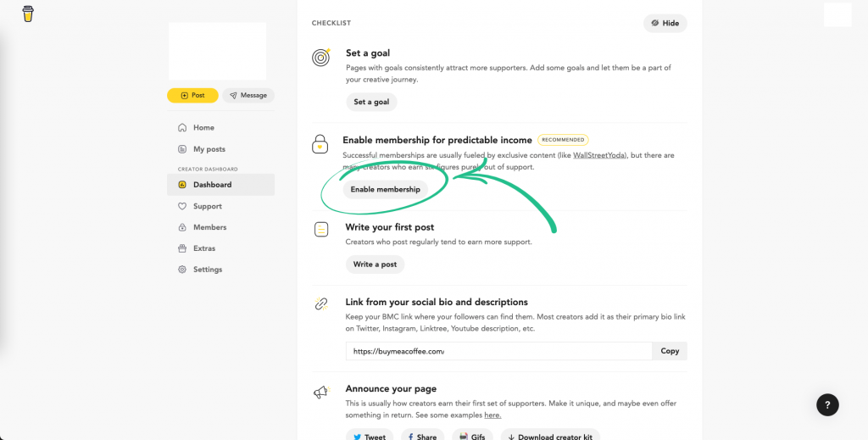Click the target icon beside Set a goal
Image resolution: width=868 pixels, height=440 pixels.
321,57
